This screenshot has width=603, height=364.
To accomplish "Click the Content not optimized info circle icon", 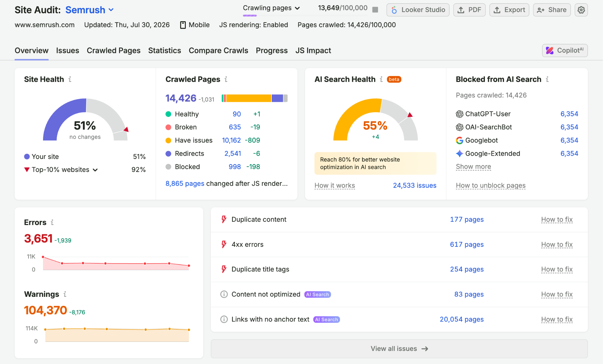I will [x=224, y=294].
